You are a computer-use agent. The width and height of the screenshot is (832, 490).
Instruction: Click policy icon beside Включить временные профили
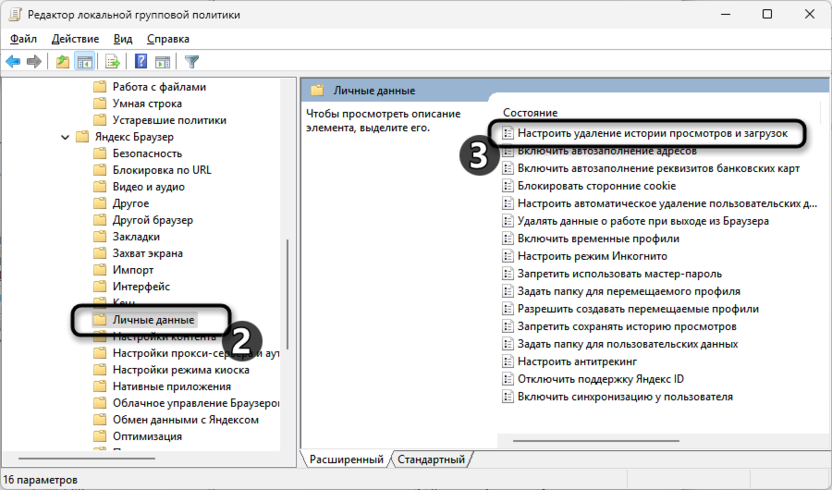[508, 239]
